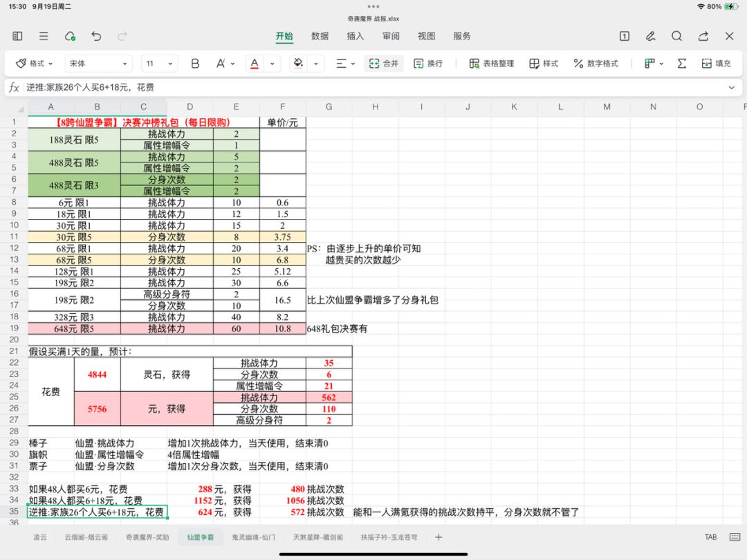The image size is (747, 560).
Task: Toggle Bold formatting
Action: [195, 64]
